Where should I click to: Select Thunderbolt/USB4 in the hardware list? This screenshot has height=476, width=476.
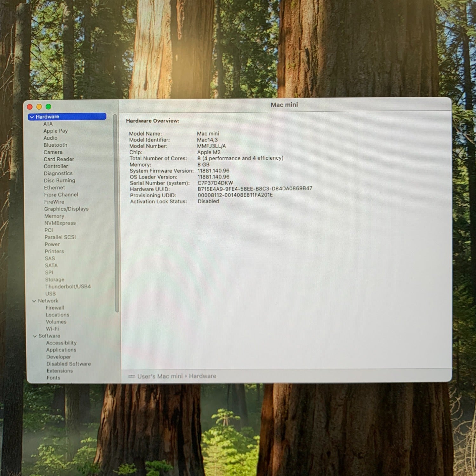[x=68, y=287]
